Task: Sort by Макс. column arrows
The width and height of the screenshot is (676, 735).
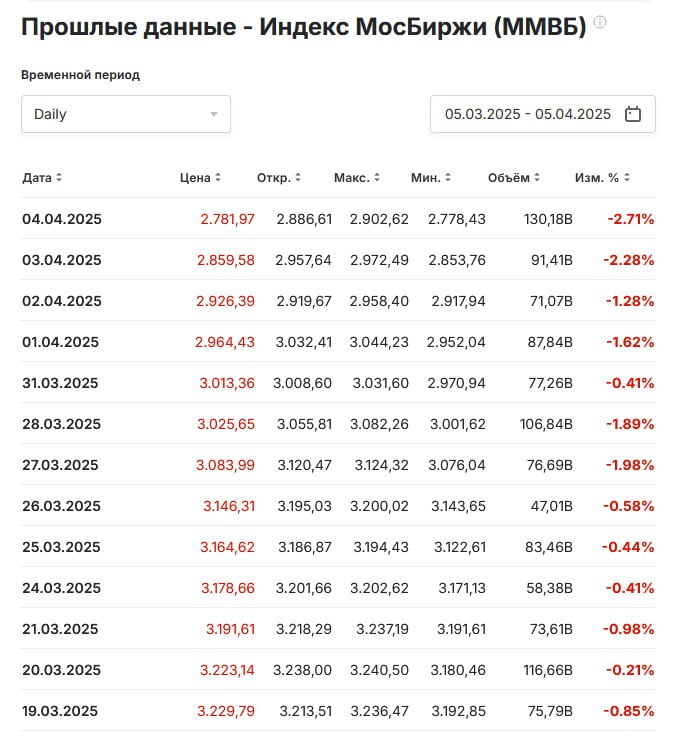Action: coord(377,178)
